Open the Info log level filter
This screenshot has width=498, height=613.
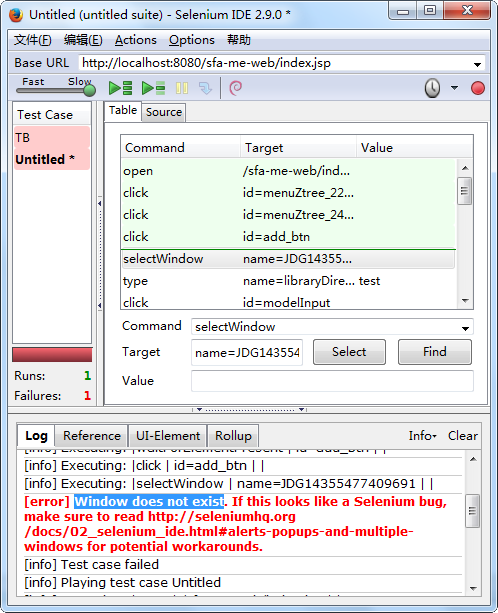[x=423, y=436]
